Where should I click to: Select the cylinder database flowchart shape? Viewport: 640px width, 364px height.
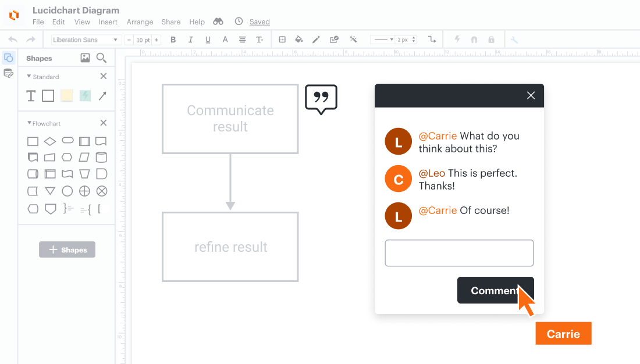tap(101, 158)
